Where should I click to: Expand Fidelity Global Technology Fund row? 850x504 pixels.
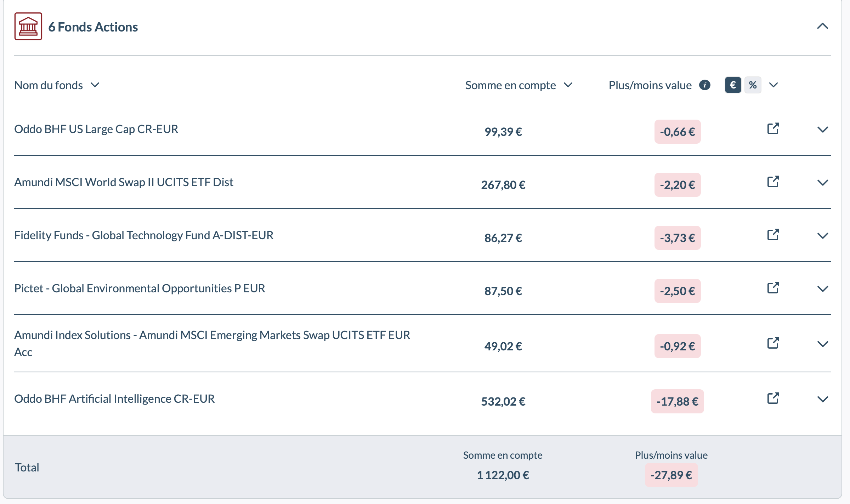click(822, 236)
